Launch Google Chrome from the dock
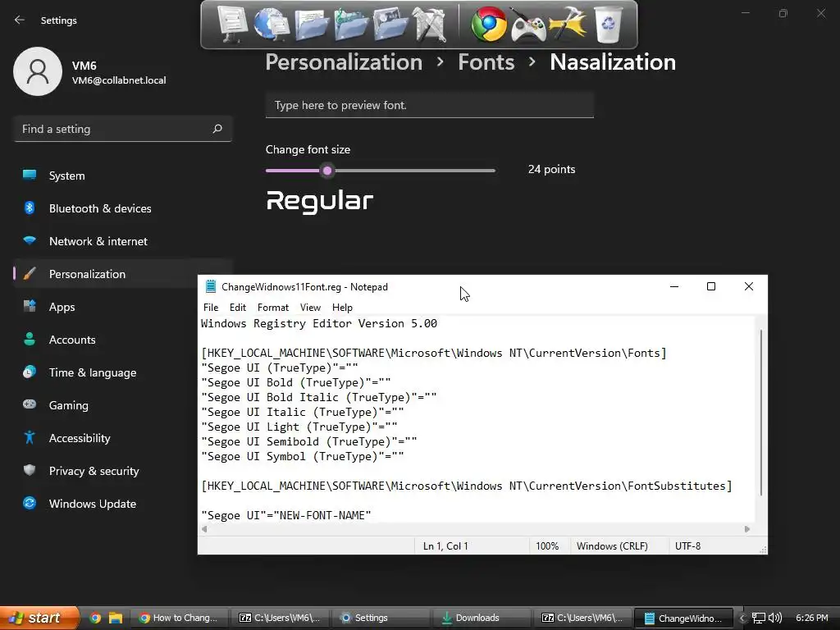This screenshot has height=630, width=840. pos(489,25)
